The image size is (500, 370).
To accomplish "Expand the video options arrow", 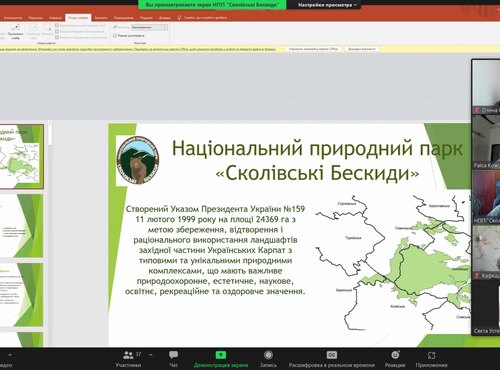I will (x=10, y=355).
